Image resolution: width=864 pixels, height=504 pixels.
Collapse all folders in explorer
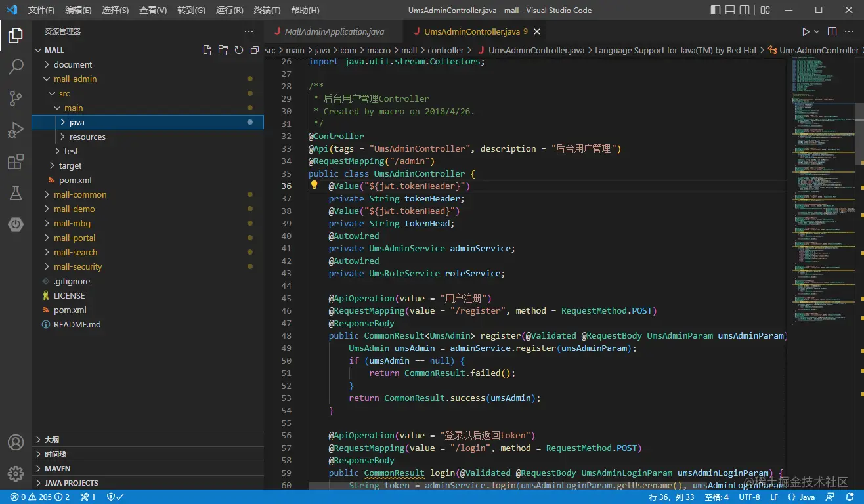(255, 50)
